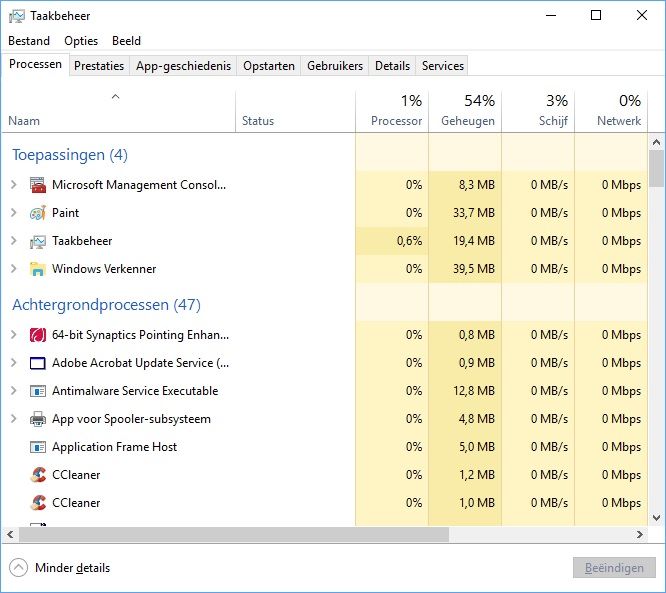Click the horizontal scrollbar right arrow
This screenshot has width=666, height=593.
point(640,535)
